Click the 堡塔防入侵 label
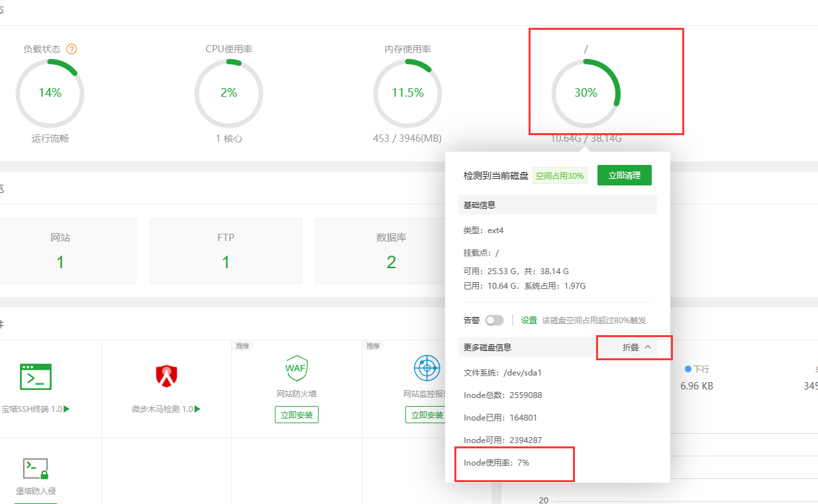Image resolution: width=818 pixels, height=504 pixels. point(36,491)
